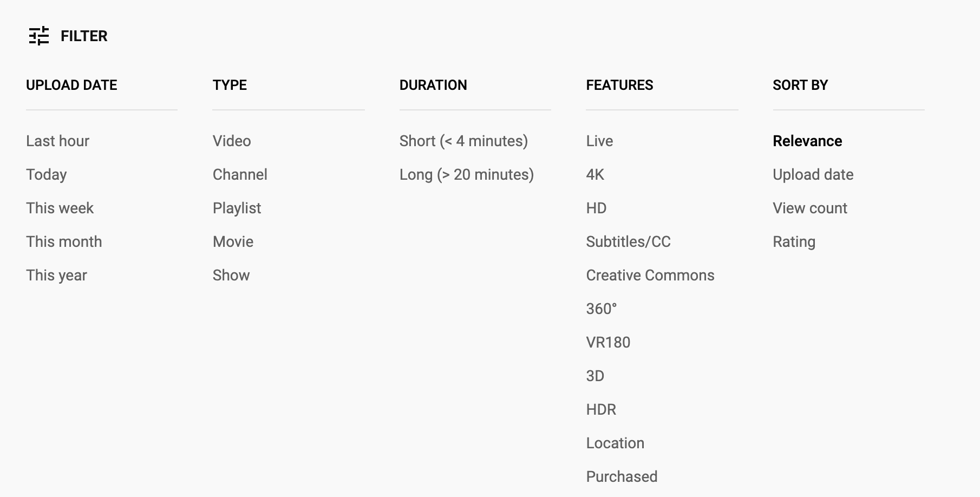Collapse the FILTER panel via its label

84,36
